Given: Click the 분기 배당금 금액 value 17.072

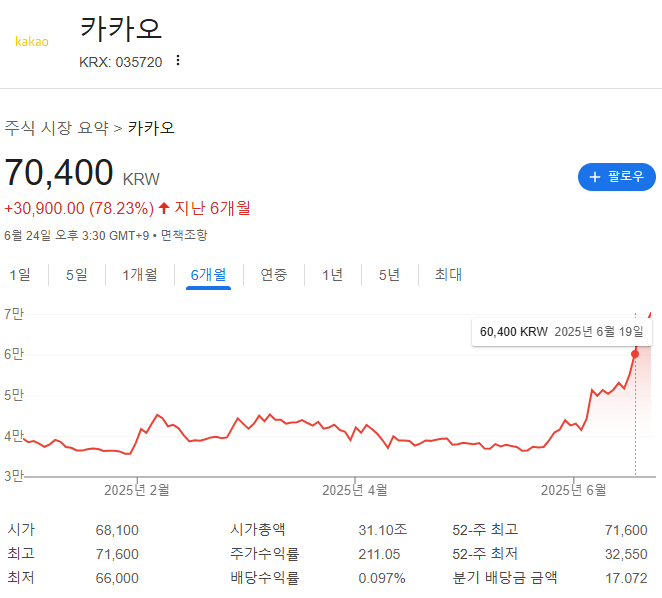Looking at the screenshot, I should tap(626, 578).
